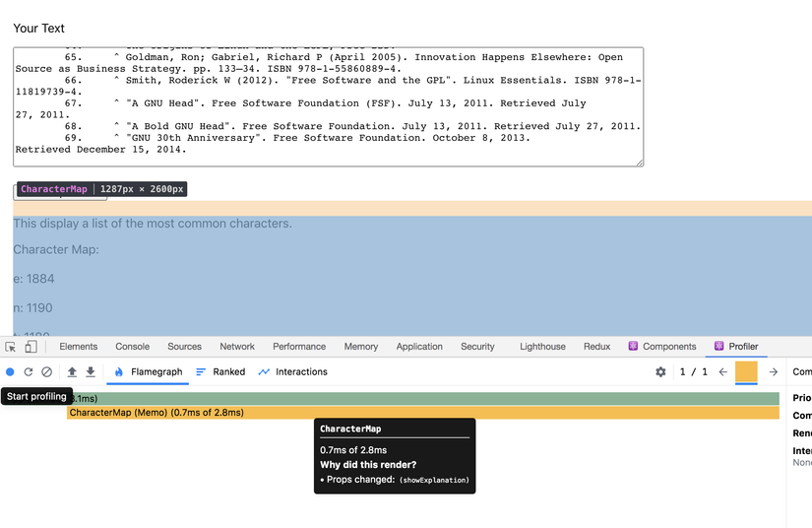
Task: Click the 'Character Map:' heading text
Action: (56, 250)
